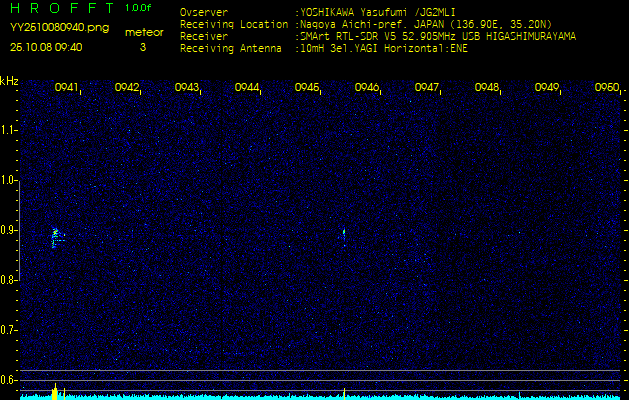Screen dimensions: 629x400
Task: Click the 0943 time tick label
Action: 187,87
